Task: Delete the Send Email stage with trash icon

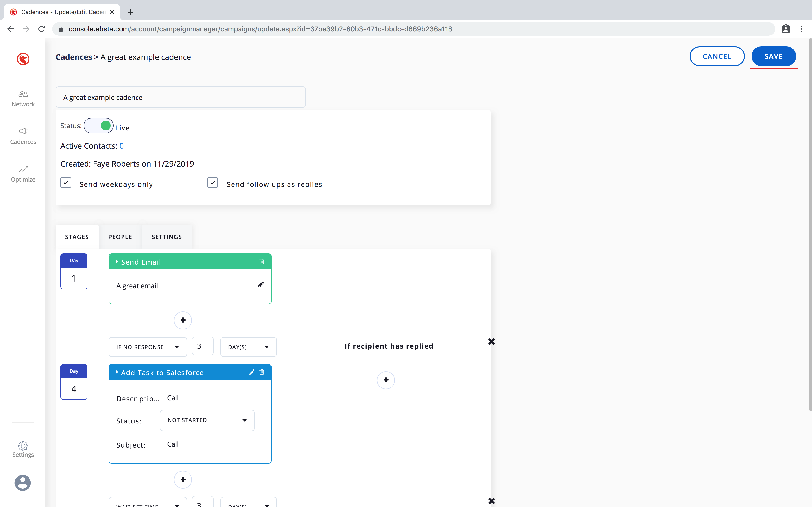Action: coord(262,261)
